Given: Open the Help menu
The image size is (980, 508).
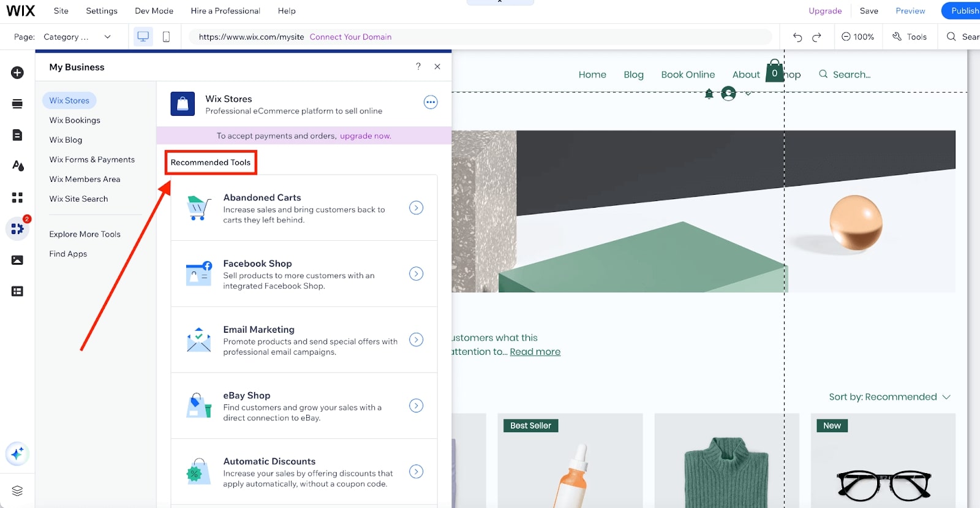Looking at the screenshot, I should coord(287,11).
